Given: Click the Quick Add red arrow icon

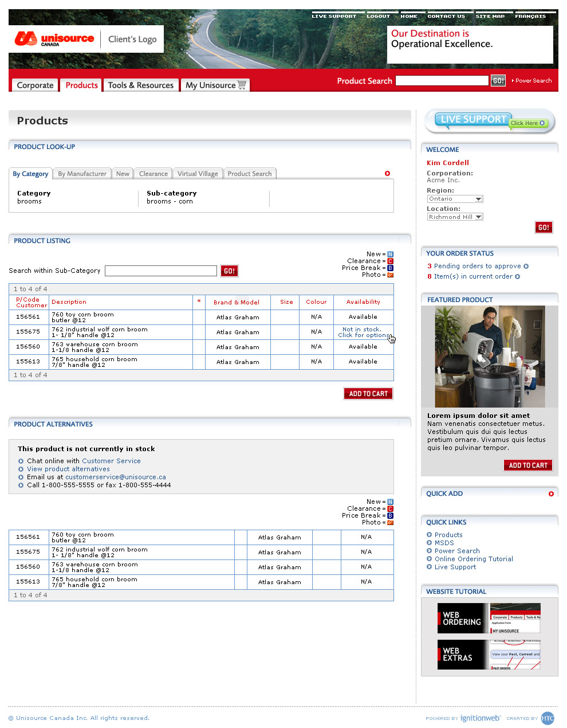Looking at the screenshot, I should [x=551, y=494].
